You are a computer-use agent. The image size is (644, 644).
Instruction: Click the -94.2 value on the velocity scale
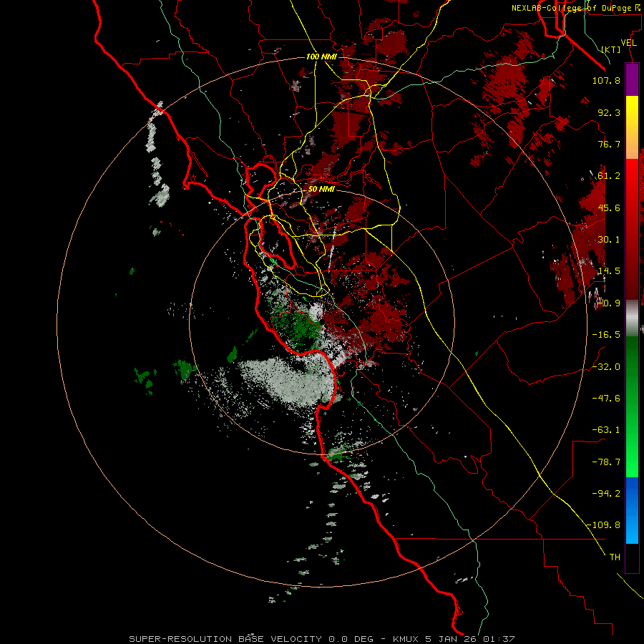point(606,494)
